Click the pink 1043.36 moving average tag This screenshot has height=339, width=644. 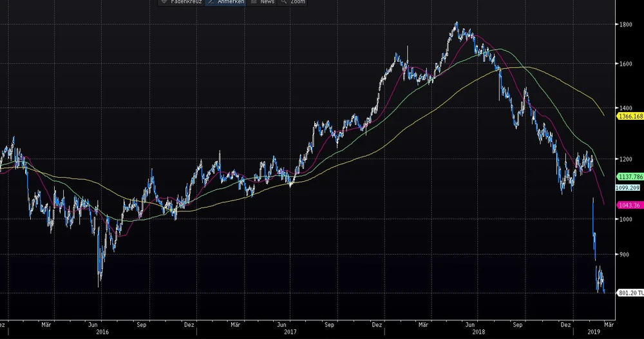[x=630, y=205]
